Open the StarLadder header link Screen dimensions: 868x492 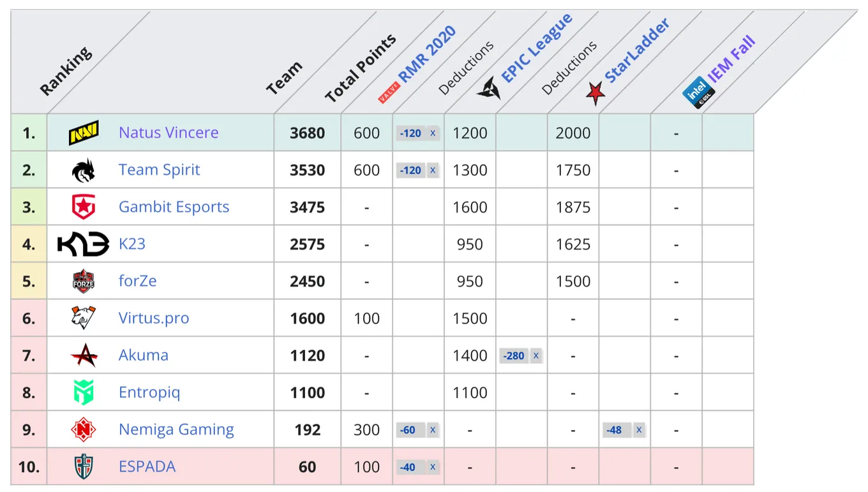click(x=637, y=50)
